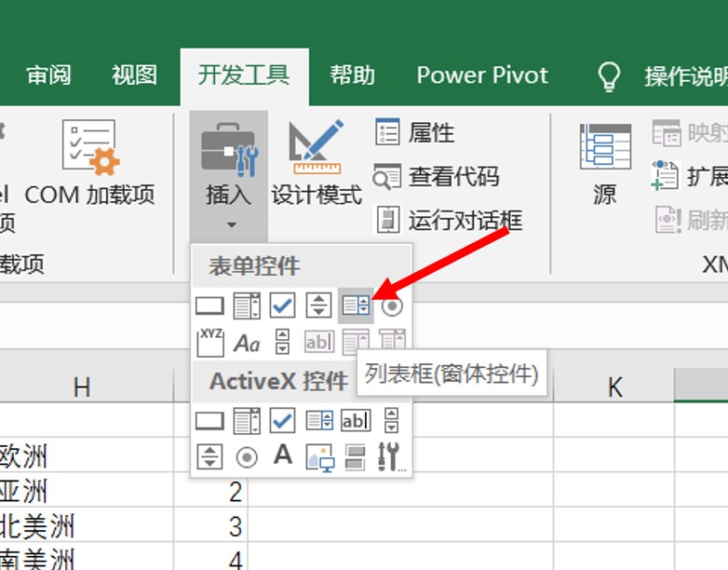Insert an ActiveX Label (A)
Image resolution: width=728 pixels, height=570 pixels.
(283, 455)
